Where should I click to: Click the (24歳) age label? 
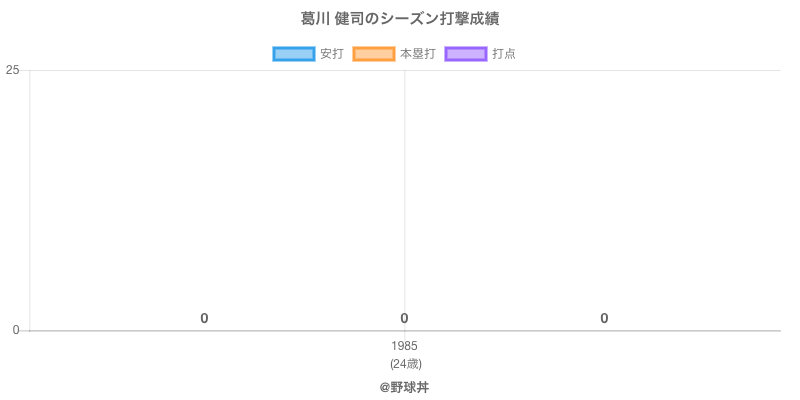[405, 363]
